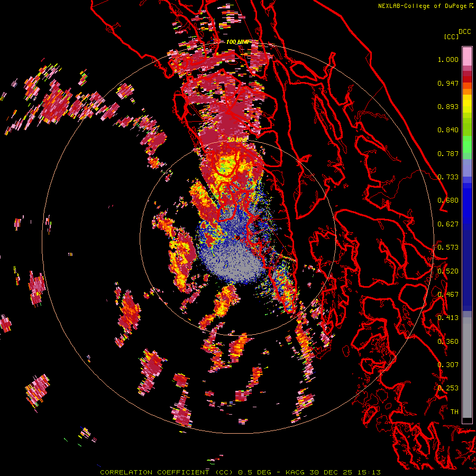Select the 0.520 scale value
Viewport: 476px width, 476px height.
coord(448,271)
